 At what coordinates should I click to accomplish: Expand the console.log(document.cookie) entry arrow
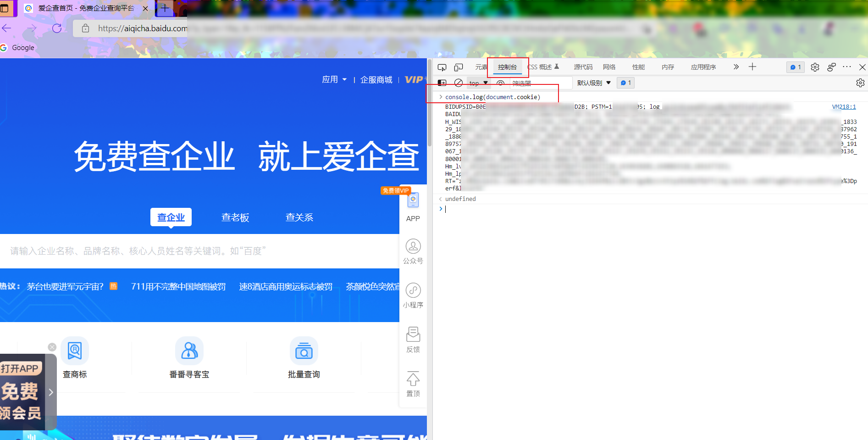(x=441, y=97)
